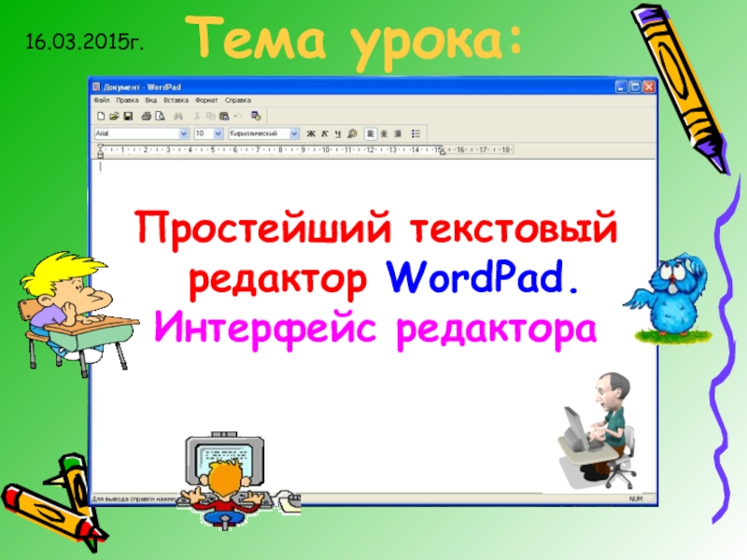Screen dimensions: 747x560
Task: Click the Find binoculars icon
Action: pos(178,116)
